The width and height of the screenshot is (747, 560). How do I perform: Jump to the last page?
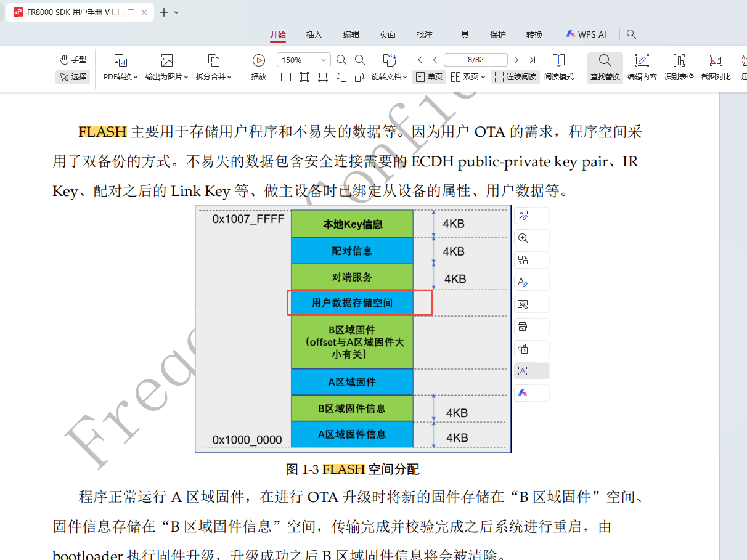coord(533,60)
